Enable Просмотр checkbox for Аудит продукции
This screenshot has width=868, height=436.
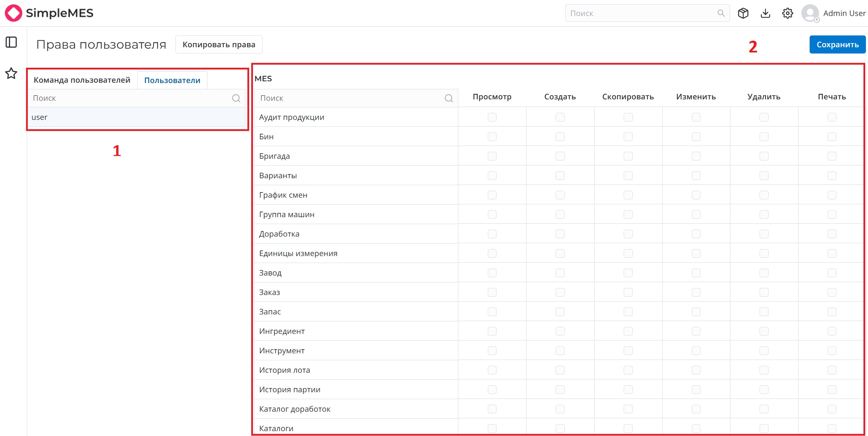pos(492,117)
